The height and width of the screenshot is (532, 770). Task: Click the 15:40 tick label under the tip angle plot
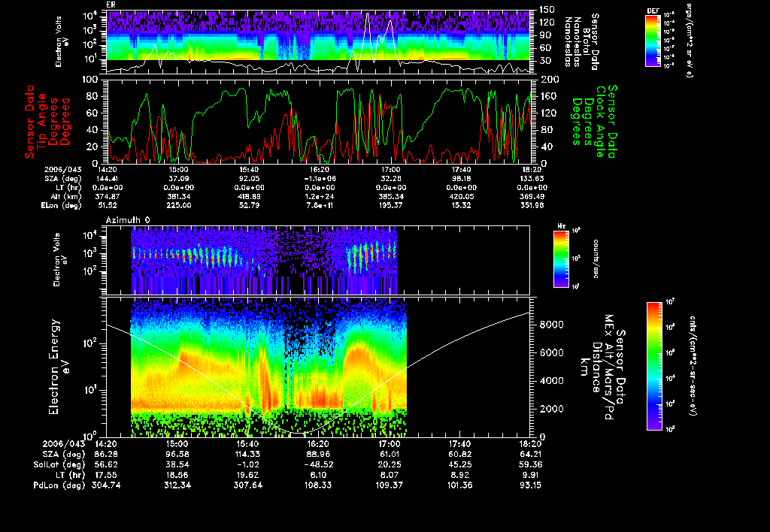point(249,170)
